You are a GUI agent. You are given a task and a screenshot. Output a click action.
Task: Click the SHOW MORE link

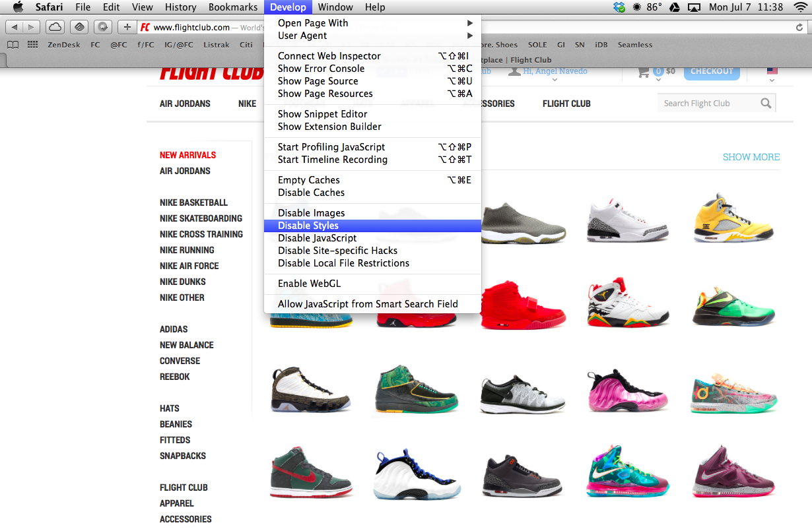751,157
